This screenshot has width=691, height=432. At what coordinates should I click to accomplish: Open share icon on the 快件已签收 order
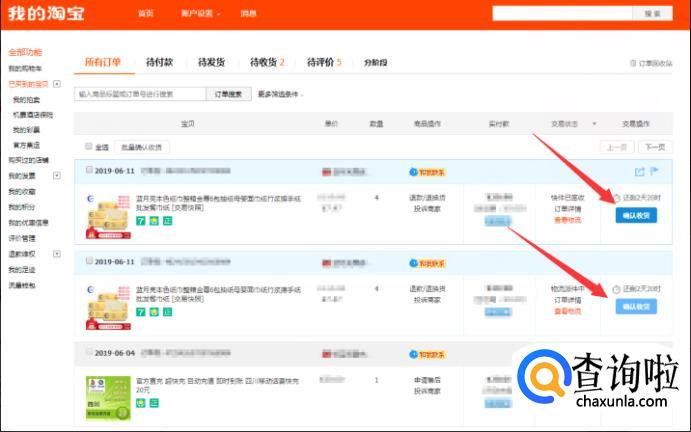639,171
